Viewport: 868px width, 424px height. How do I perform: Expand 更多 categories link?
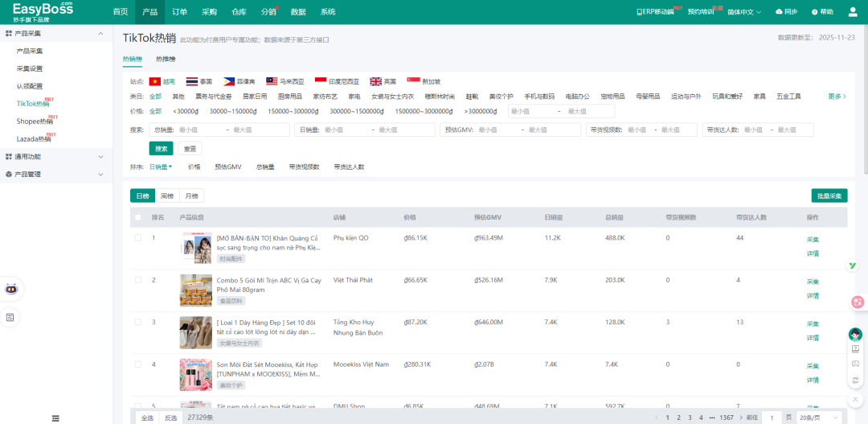tap(837, 97)
